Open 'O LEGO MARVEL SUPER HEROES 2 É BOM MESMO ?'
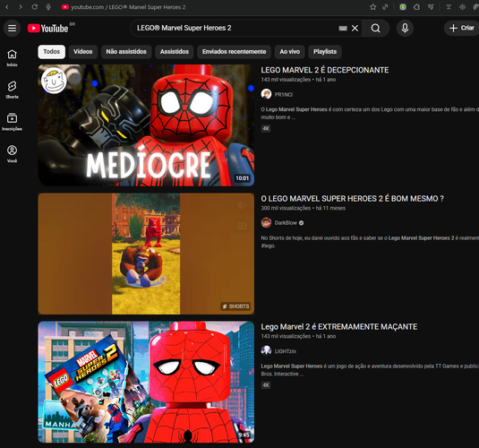This screenshot has width=479, height=448. pyautogui.click(x=352, y=199)
